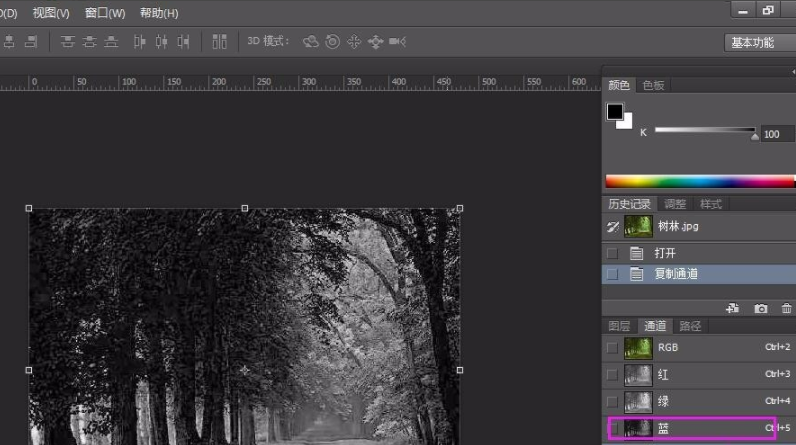Select the 3D slide object icon
This screenshot has width=796, height=445.
pos(376,41)
